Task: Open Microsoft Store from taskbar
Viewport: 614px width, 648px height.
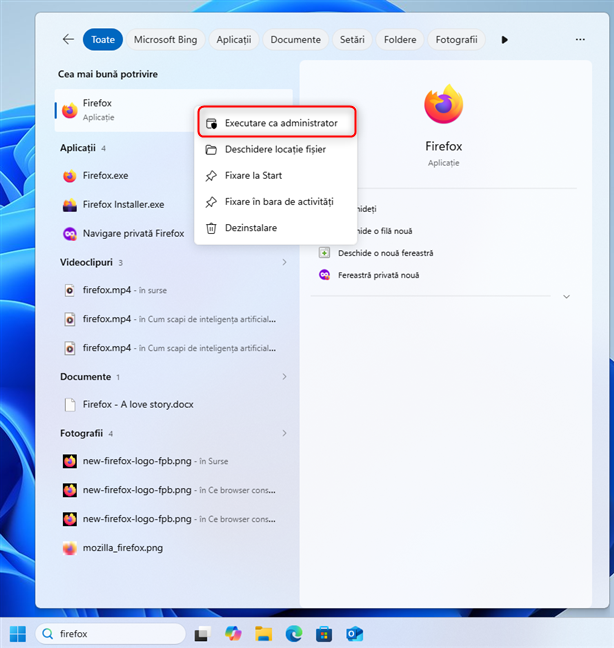Action: pyautogui.click(x=324, y=634)
